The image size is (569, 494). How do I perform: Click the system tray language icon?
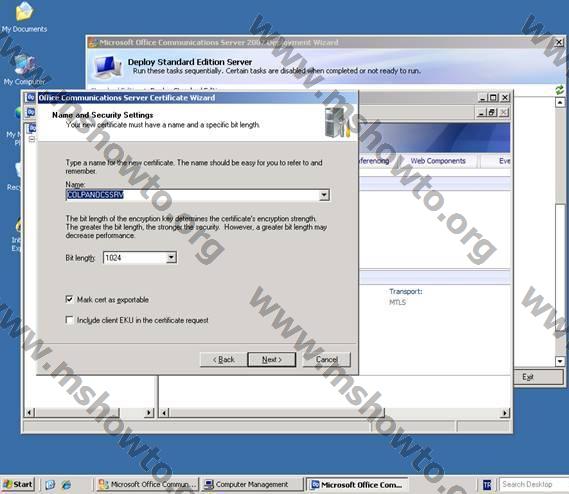click(x=487, y=485)
